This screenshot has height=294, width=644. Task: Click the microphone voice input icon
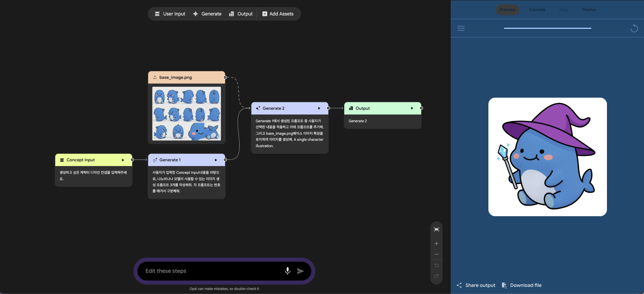(287, 271)
